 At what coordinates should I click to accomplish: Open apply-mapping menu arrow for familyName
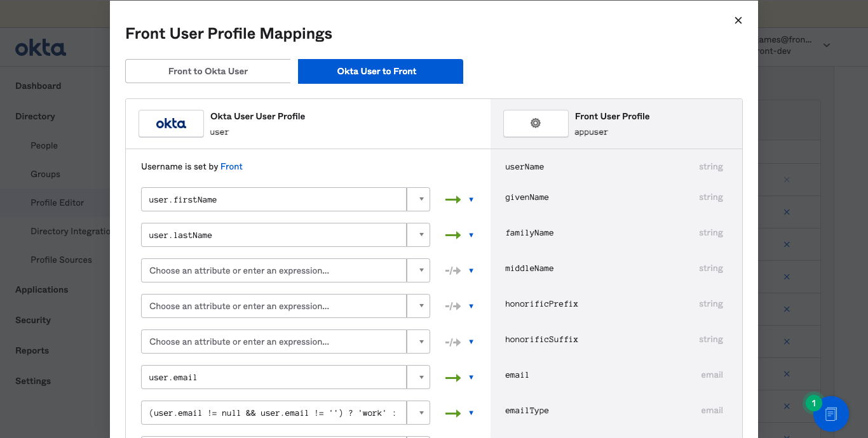point(471,235)
